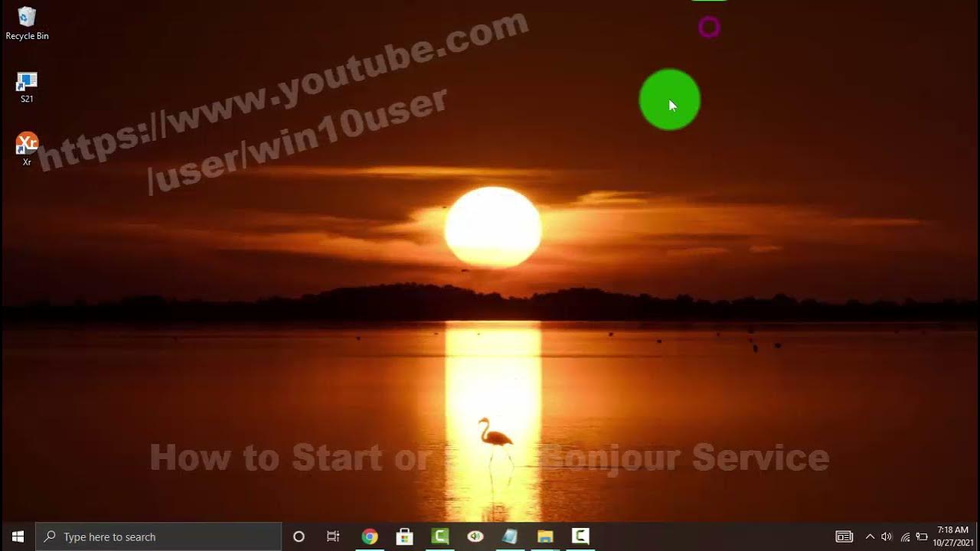This screenshot has width=980, height=551.
Task: Open News and interests tray icon
Action: click(x=844, y=536)
